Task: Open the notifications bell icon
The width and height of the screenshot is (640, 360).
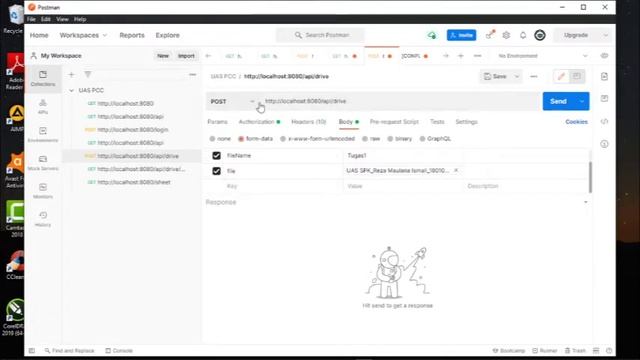Action: [x=523, y=35]
